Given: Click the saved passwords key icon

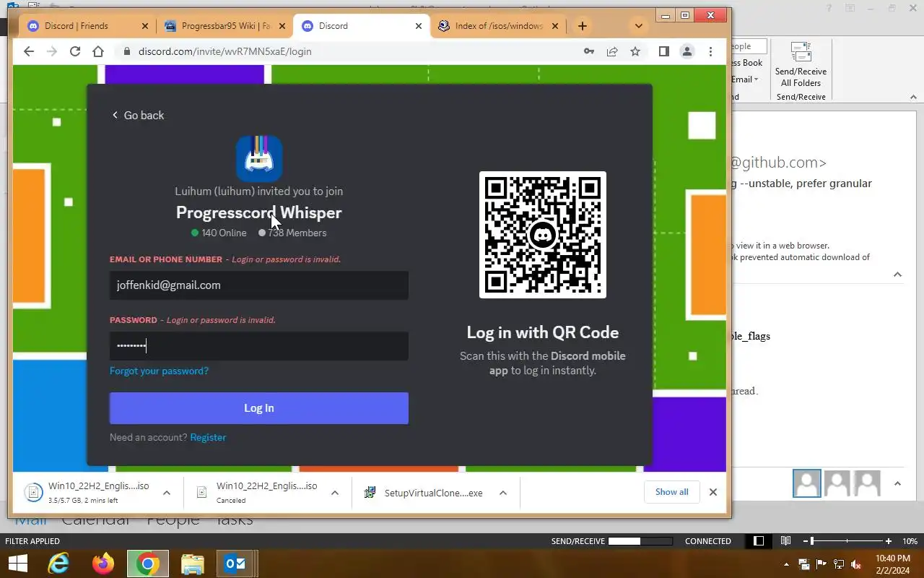Looking at the screenshot, I should 589,51.
